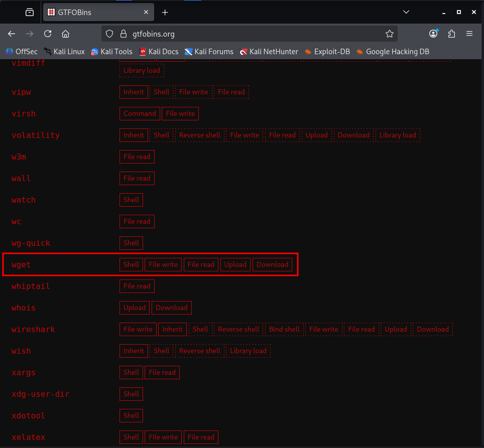Open the browser home page
This screenshot has height=448, width=484.
[x=65, y=34]
